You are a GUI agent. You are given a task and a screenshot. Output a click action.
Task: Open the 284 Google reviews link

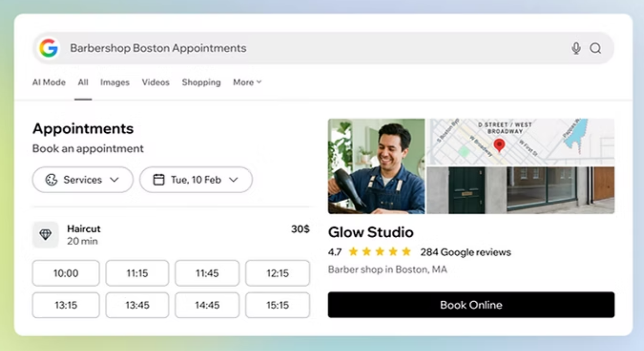click(465, 252)
